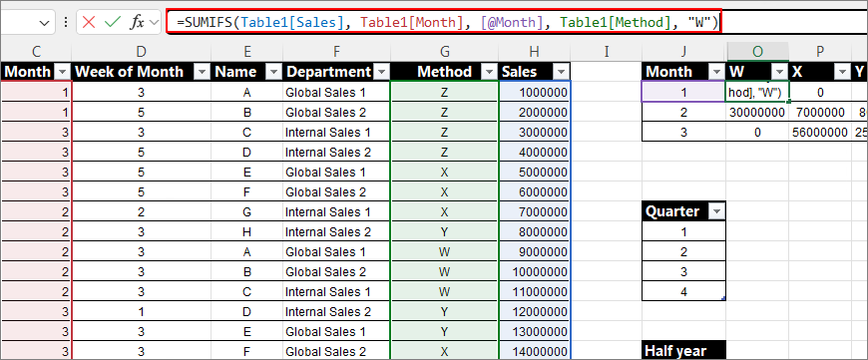Open the Method filter dropdown in column G

click(489, 72)
